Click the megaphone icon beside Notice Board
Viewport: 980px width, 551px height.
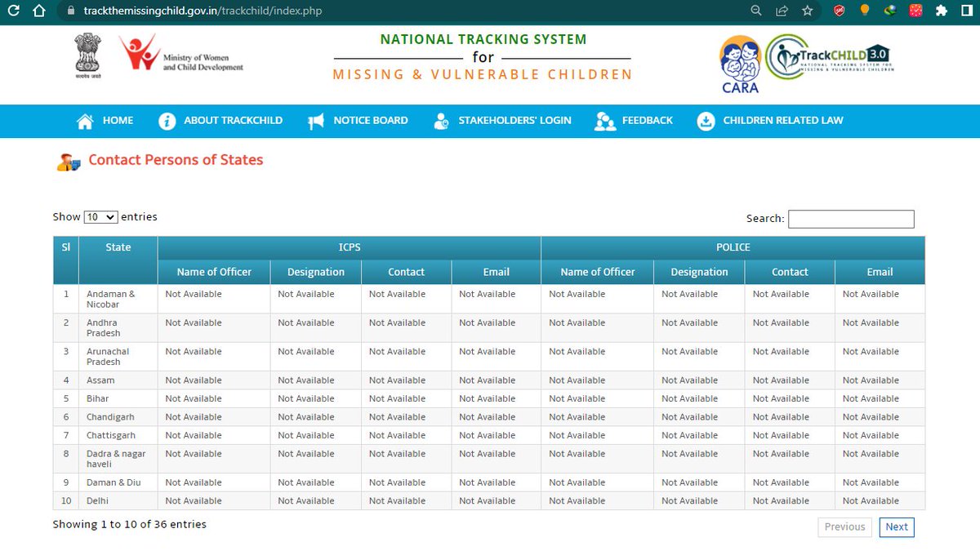pos(316,121)
